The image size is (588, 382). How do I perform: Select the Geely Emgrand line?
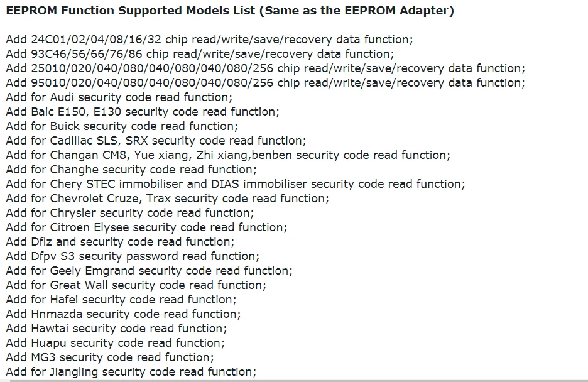(x=150, y=271)
